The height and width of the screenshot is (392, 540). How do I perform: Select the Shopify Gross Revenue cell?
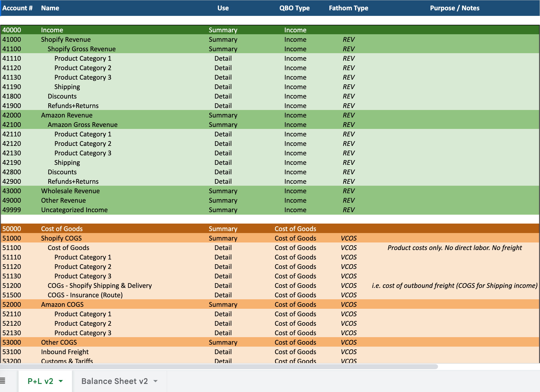(81, 49)
